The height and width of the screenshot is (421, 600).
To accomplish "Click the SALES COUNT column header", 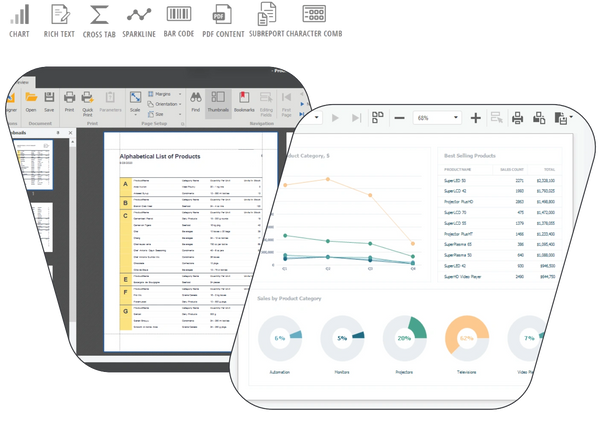I will click(512, 170).
